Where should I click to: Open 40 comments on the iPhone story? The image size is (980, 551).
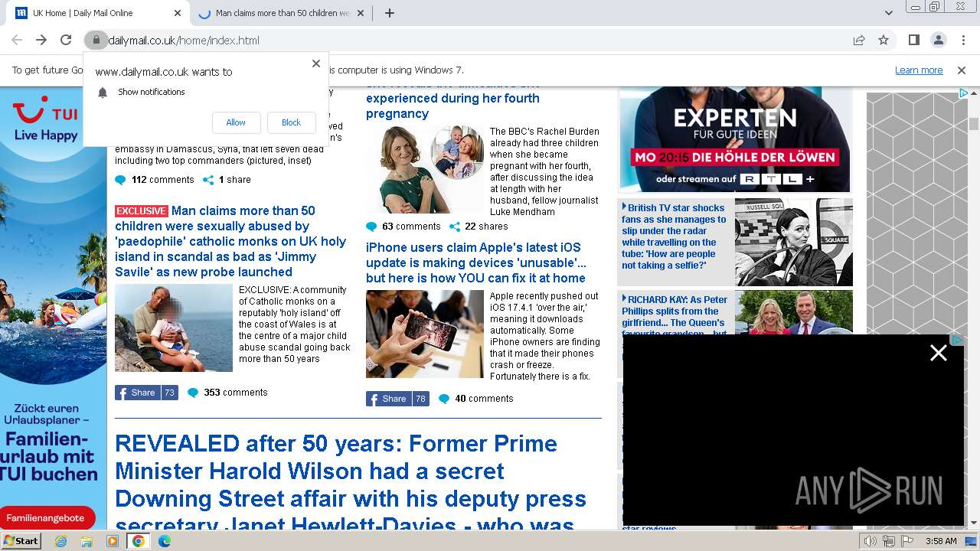pyautogui.click(x=475, y=399)
